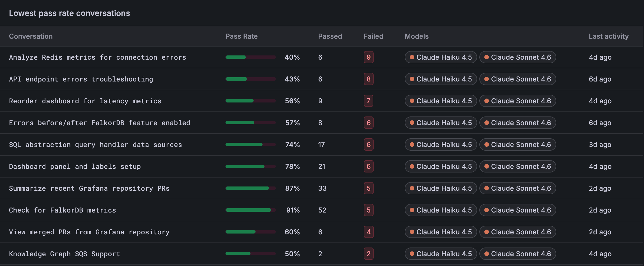This screenshot has height=266, width=644.
Task: Sort by the Failed column header
Action: 373,36
